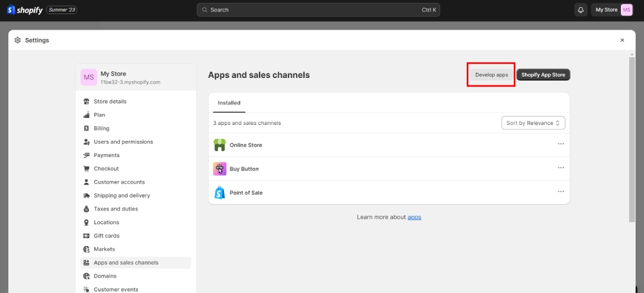Viewport: 644px width, 293px height.
Task: Close the Settings panel
Action: [622, 40]
